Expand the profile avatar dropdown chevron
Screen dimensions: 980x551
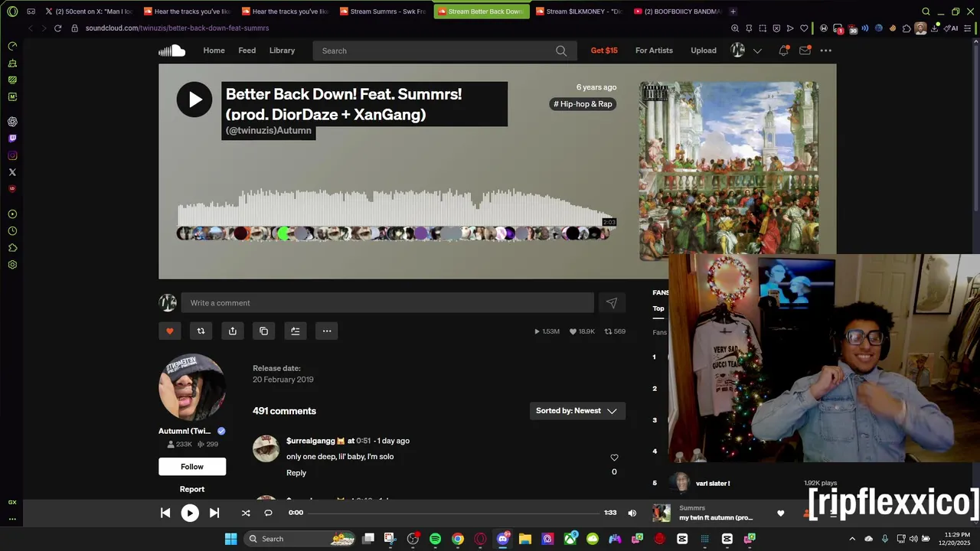coord(757,51)
